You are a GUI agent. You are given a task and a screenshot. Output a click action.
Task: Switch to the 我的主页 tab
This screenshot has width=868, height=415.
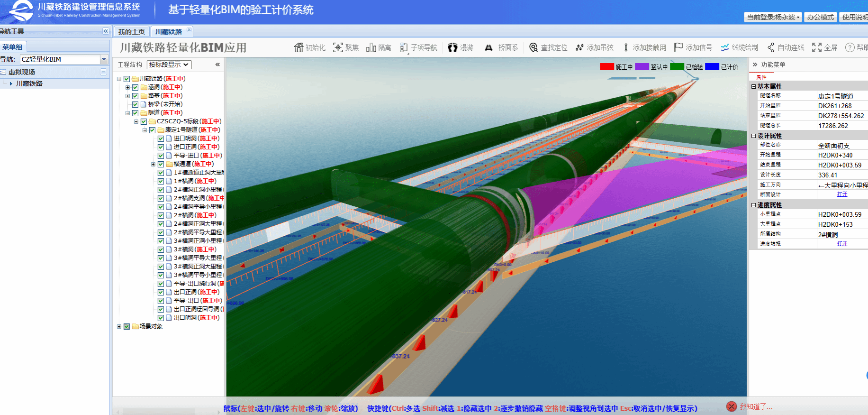point(132,32)
